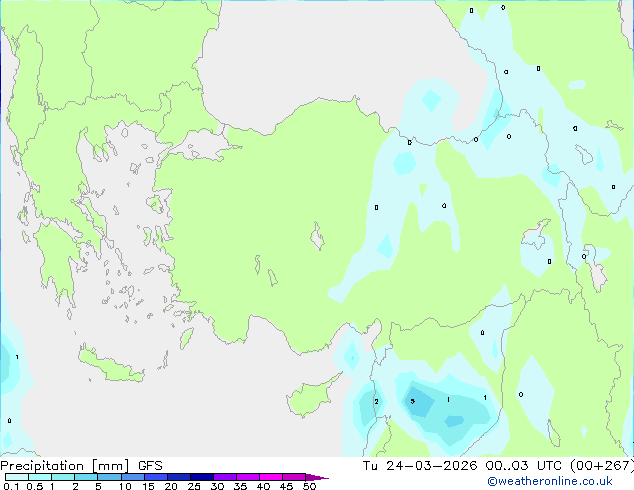Click the legend value '0.5'

click(x=35, y=486)
